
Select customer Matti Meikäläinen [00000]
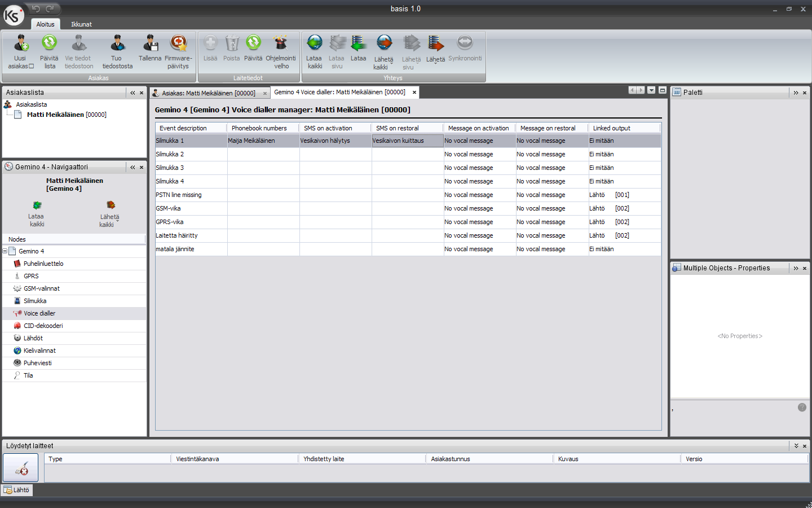[x=67, y=115]
